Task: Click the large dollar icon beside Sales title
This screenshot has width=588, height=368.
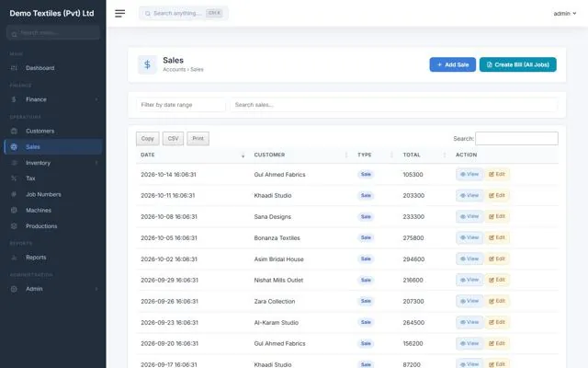Action: coord(147,64)
